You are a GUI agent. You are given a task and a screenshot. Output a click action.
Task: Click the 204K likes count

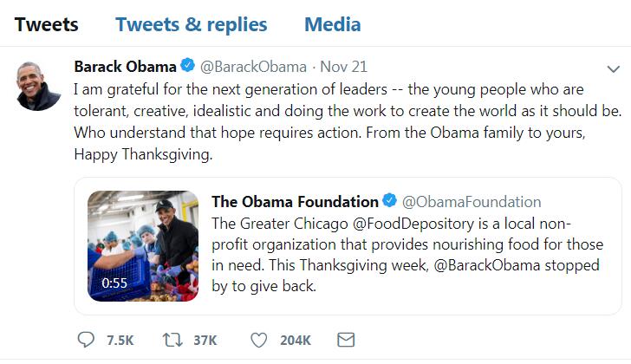click(x=296, y=341)
